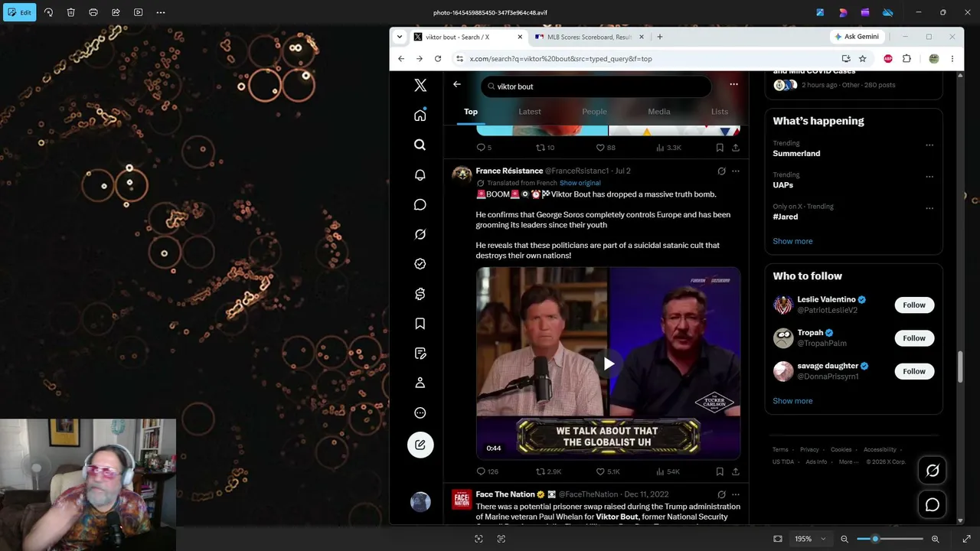Enter fullscreen in Photos
This screenshot has height=551, width=980.
(966, 539)
